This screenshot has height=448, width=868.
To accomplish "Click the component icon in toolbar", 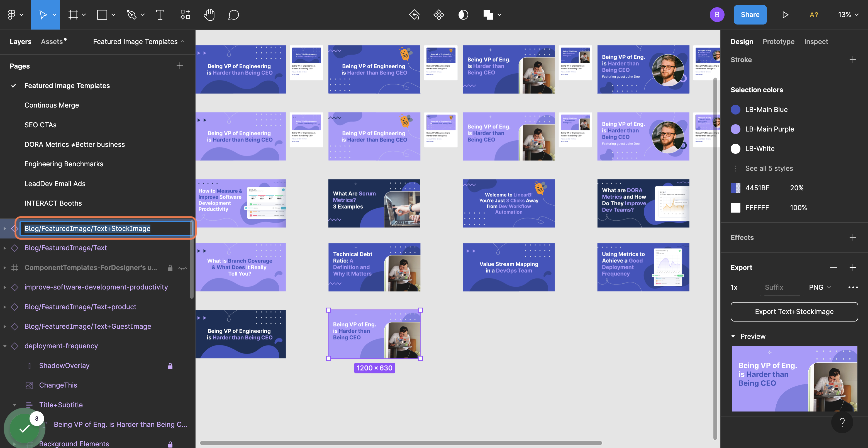I will (439, 14).
